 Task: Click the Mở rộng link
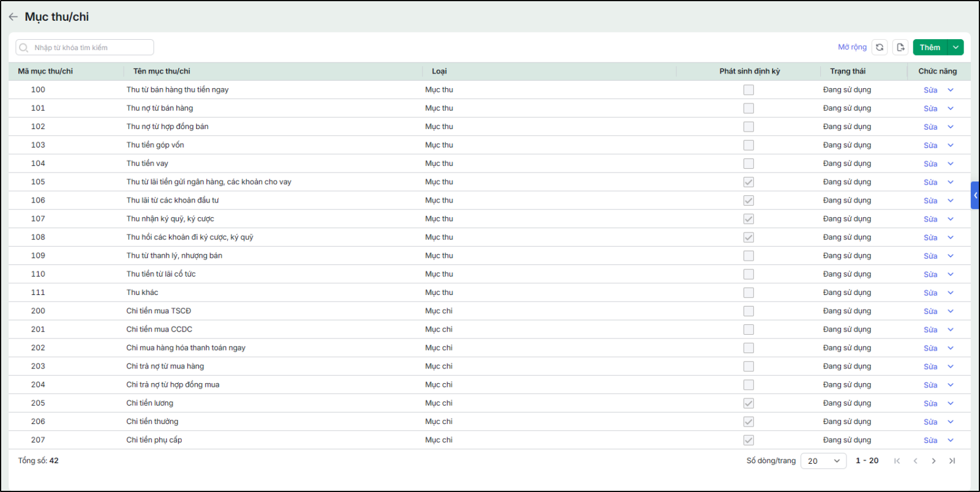tap(852, 47)
